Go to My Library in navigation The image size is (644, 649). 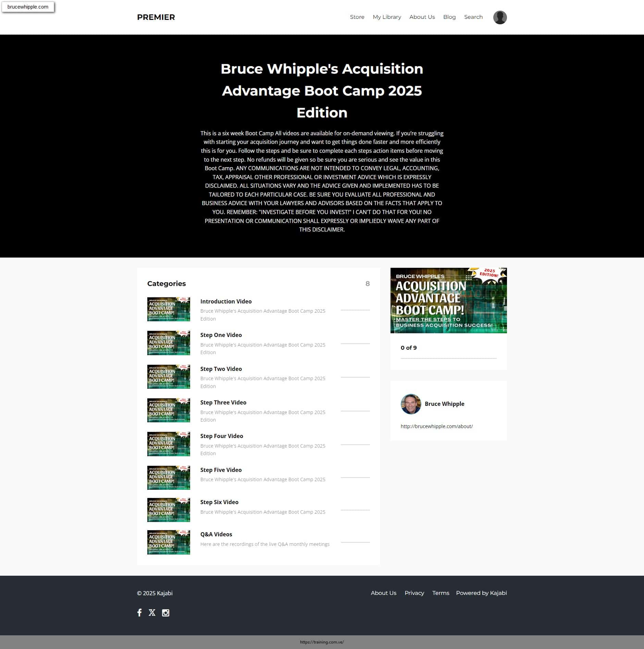387,17
